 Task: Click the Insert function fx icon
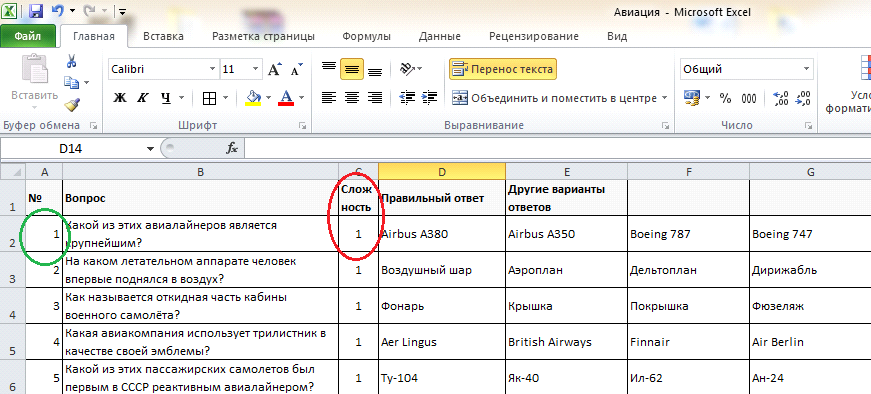point(232,148)
